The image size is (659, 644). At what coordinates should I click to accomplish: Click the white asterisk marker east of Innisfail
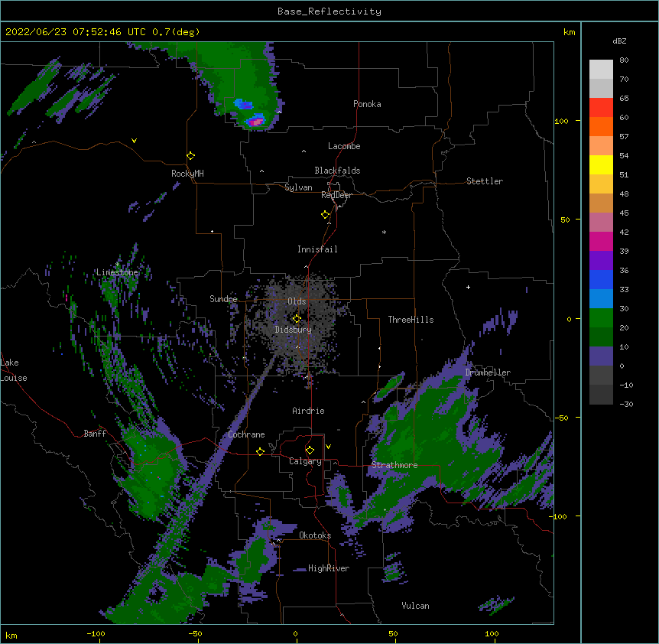click(x=384, y=233)
